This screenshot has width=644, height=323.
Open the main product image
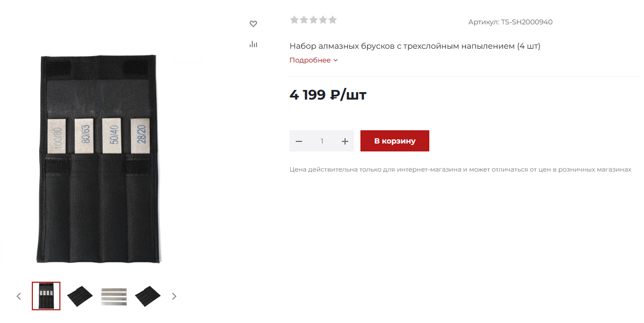coord(99,158)
